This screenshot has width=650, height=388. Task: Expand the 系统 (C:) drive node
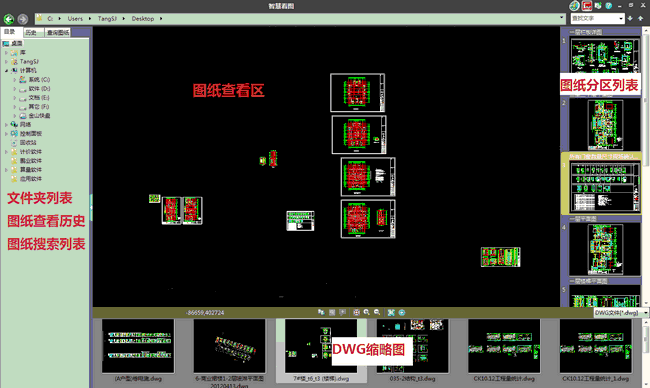15,80
